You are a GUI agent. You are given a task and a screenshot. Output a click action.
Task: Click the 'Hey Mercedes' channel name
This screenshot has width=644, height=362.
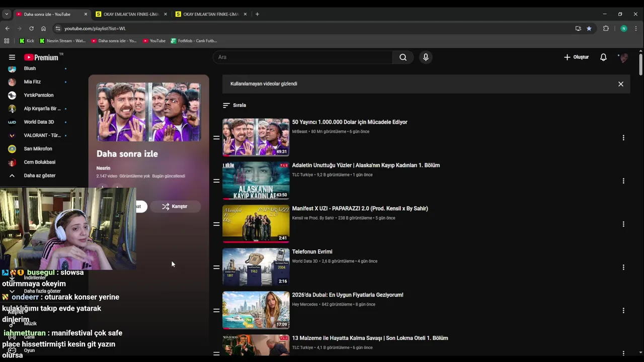(x=305, y=304)
